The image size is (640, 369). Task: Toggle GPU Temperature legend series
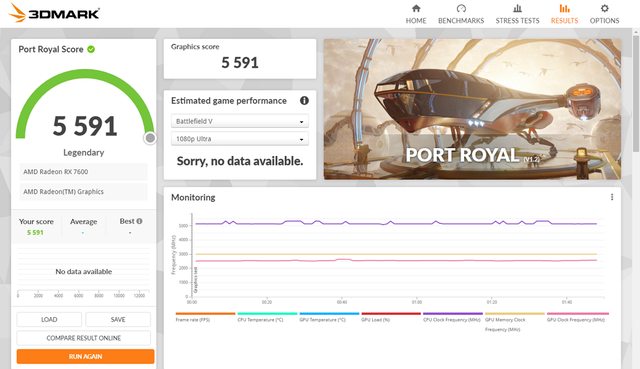pyautogui.click(x=329, y=317)
